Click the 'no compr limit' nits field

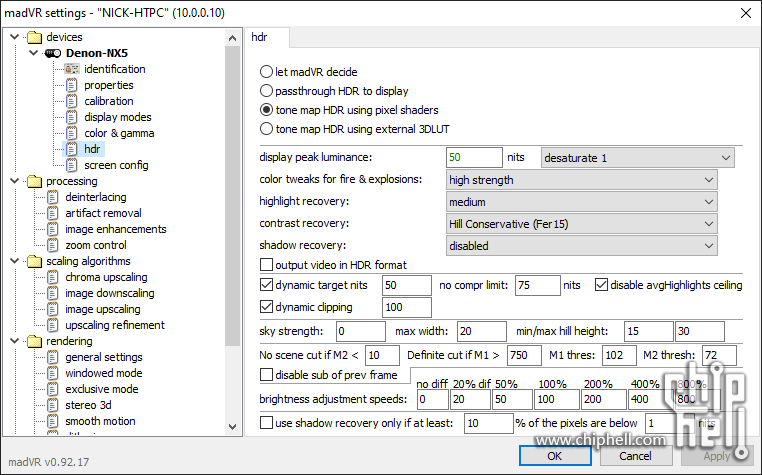click(x=537, y=285)
